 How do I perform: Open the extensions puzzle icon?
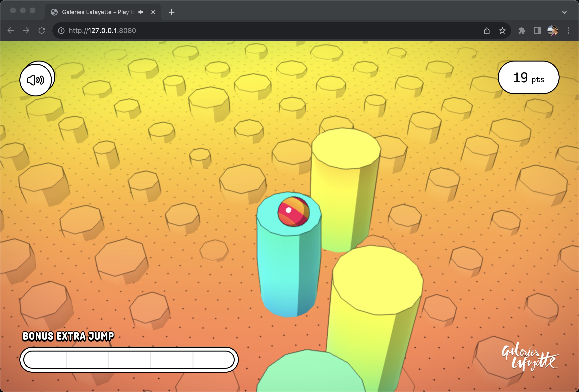tap(522, 31)
